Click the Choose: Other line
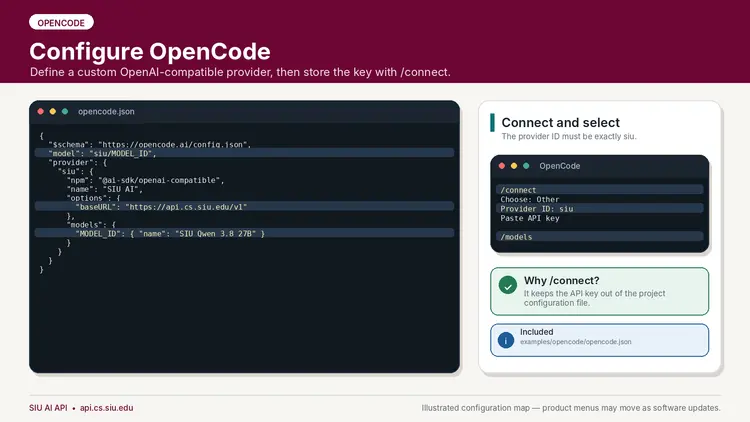Screen dimensions: 750x422 pos(529,200)
